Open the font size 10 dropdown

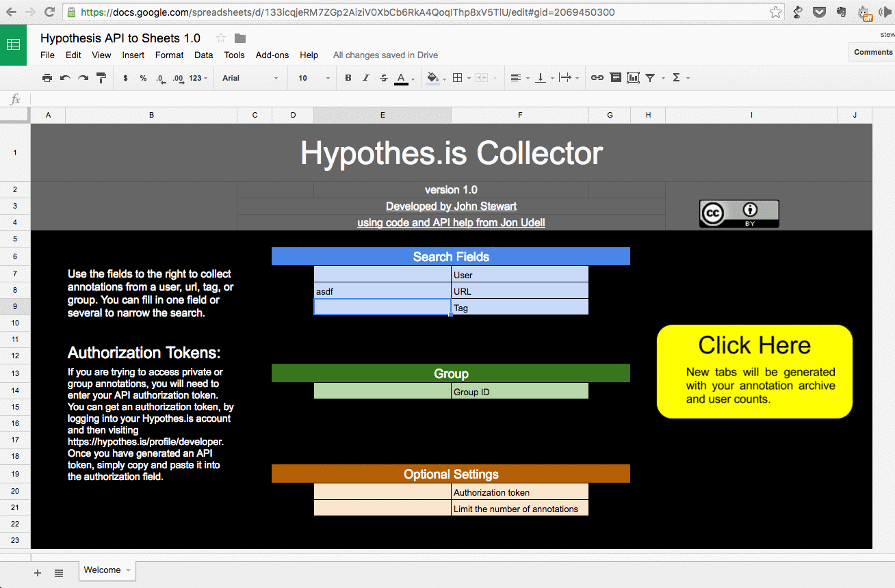click(314, 78)
